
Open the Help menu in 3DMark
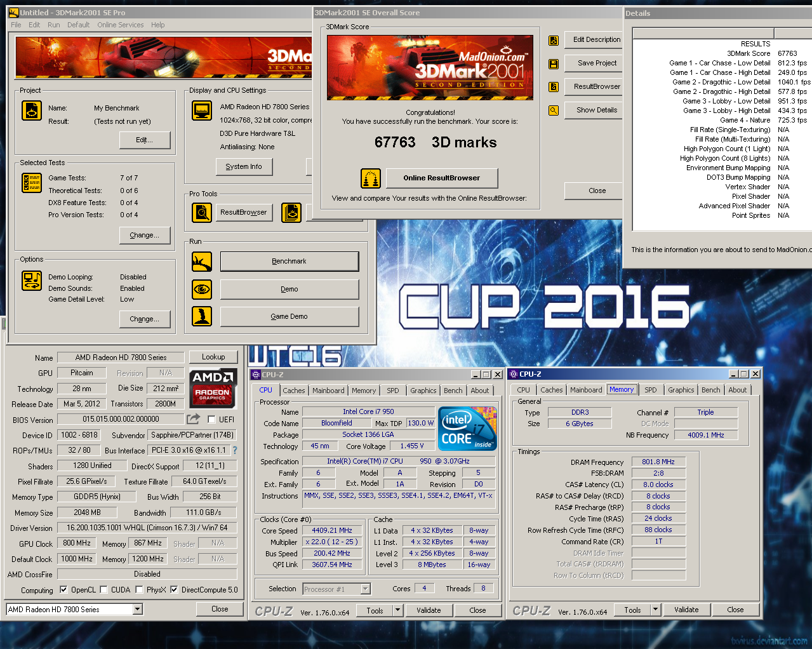point(158,25)
